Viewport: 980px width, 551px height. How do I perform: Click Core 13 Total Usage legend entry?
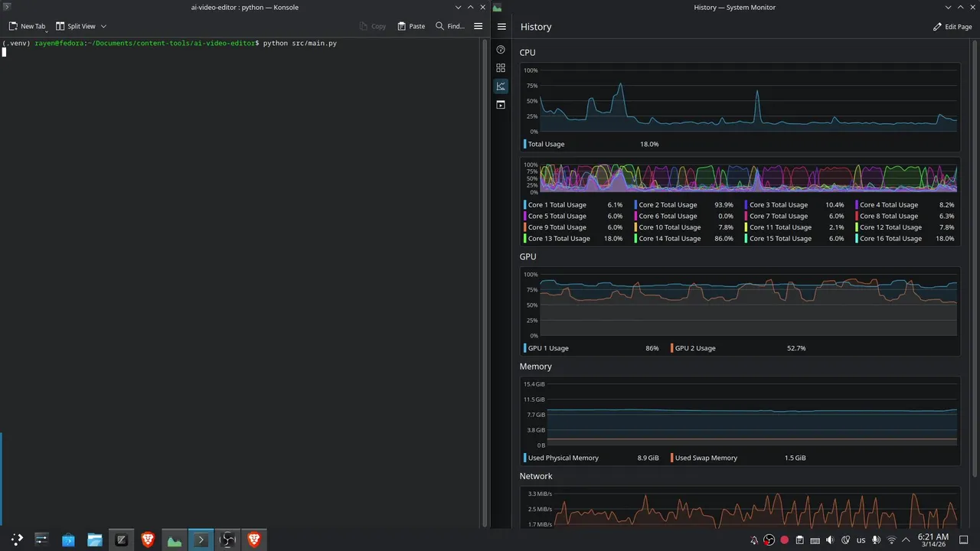coord(573,238)
